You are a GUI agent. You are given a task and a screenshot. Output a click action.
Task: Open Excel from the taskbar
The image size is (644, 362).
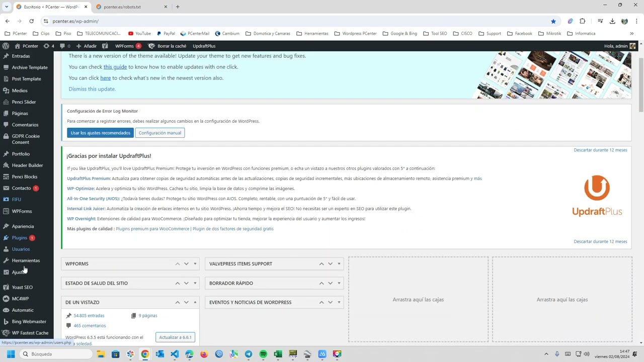(x=278, y=354)
